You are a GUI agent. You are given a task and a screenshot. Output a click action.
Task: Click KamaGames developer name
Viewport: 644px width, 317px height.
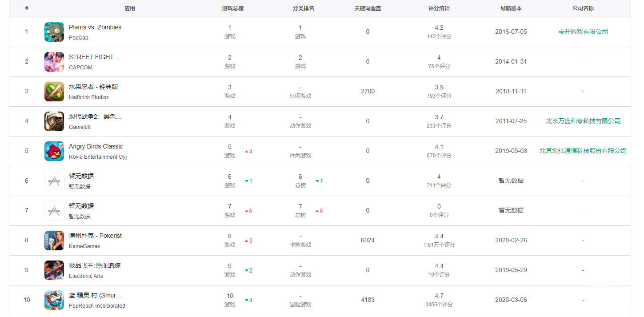(84, 246)
